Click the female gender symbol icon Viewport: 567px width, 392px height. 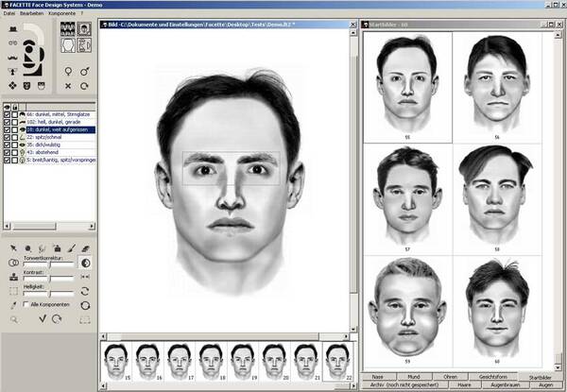coord(68,71)
